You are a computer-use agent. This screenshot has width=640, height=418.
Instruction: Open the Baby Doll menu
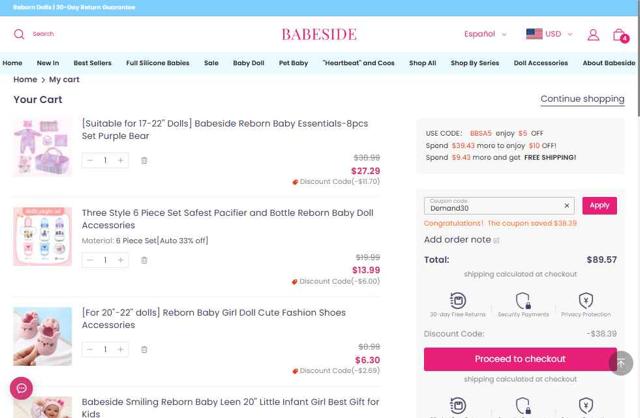click(x=249, y=63)
